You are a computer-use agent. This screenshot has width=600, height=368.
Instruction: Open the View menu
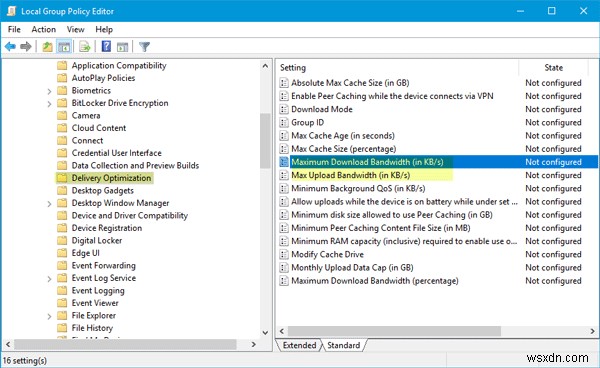(x=75, y=29)
